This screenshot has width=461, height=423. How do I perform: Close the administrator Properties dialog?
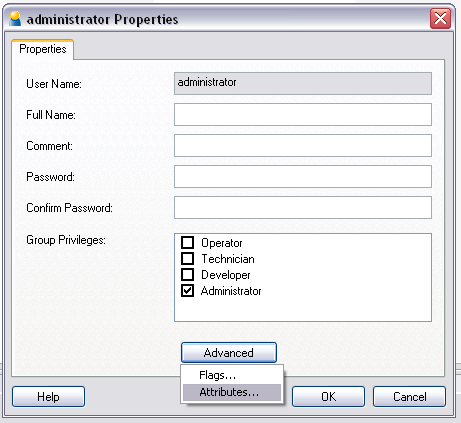440,18
